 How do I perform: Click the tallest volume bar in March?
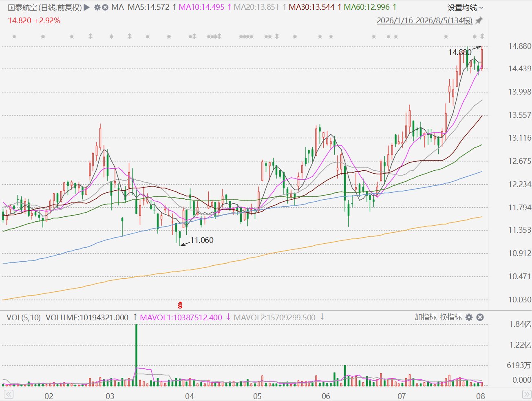[x=136, y=355]
